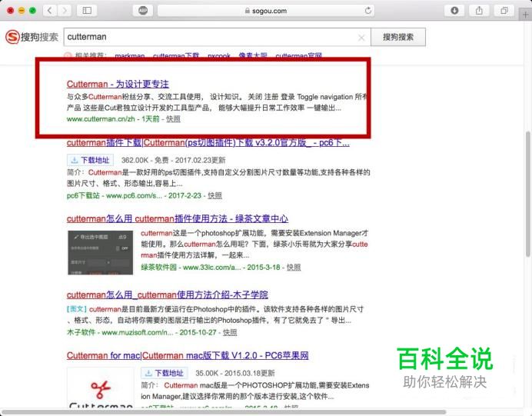Click text 362.00K - 免费 - 2017.02.23更新
The width and height of the screenshot is (532, 416).
click(x=174, y=160)
